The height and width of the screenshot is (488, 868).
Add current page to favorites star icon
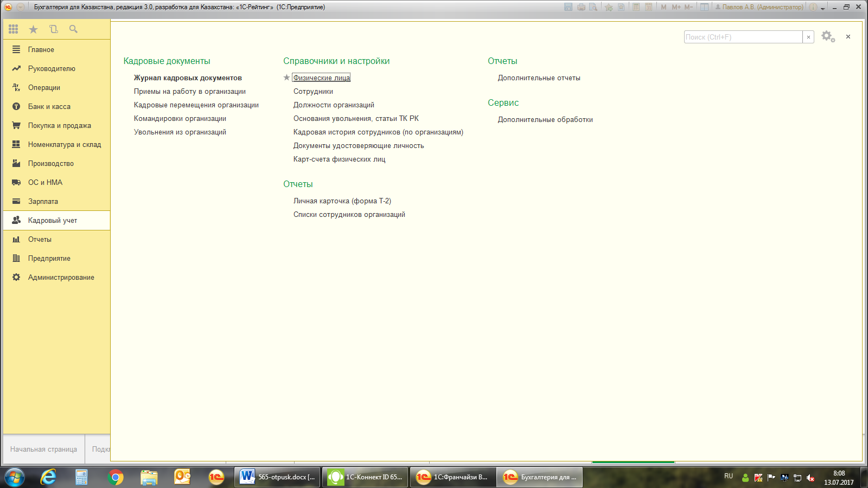tap(609, 7)
